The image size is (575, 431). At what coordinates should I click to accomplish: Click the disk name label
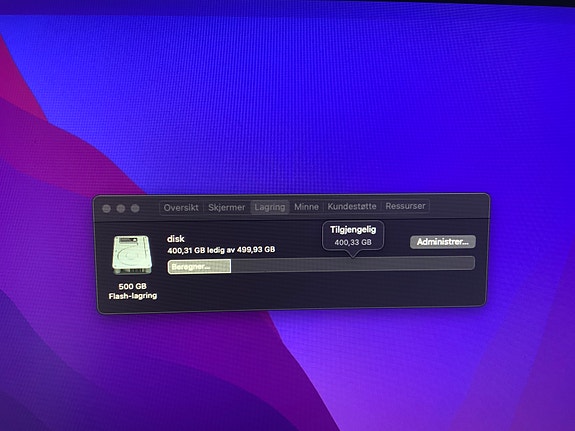coord(176,239)
